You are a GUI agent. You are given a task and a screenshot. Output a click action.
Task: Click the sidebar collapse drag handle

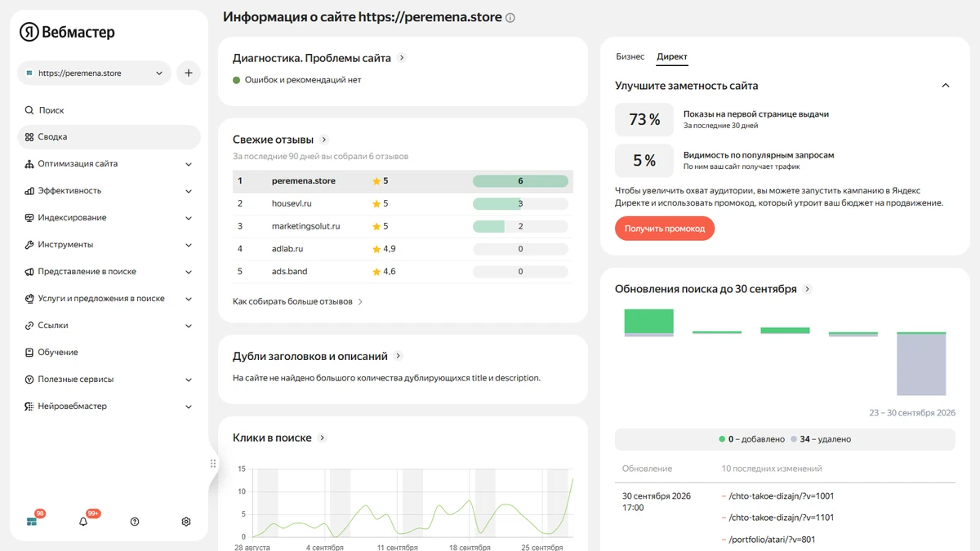213,464
